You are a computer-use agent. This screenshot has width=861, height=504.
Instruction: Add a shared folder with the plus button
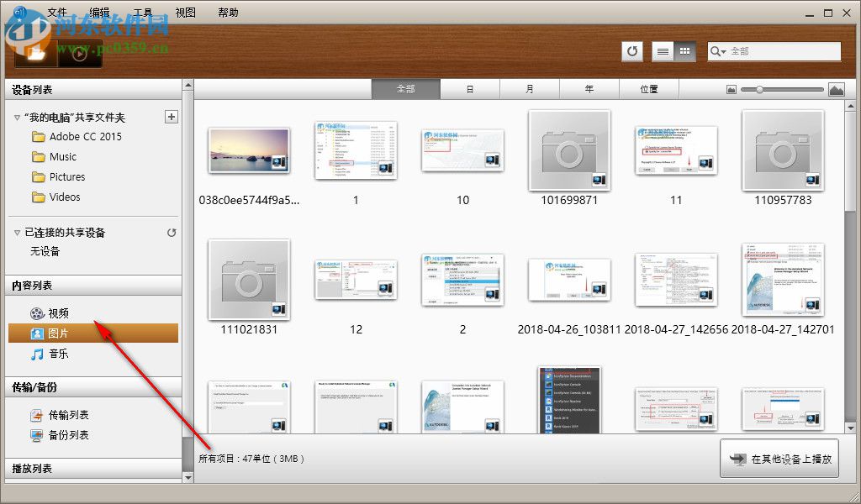pos(172,116)
